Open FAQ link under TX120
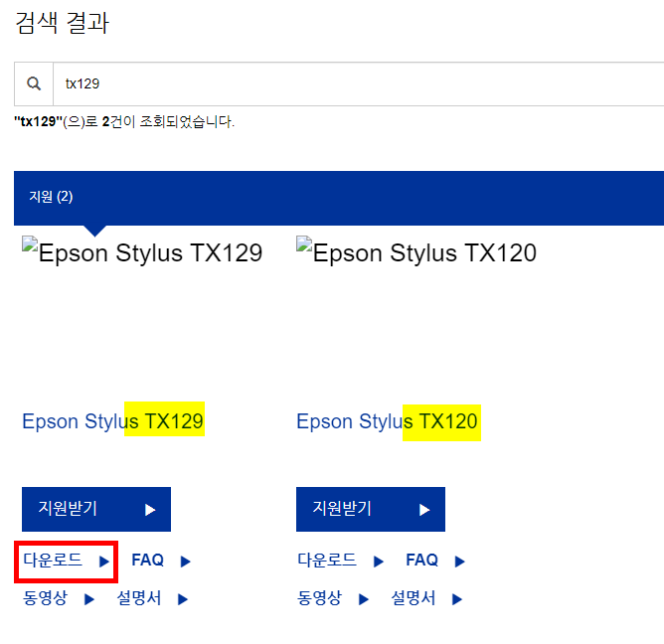The image size is (664, 644). (x=435, y=561)
